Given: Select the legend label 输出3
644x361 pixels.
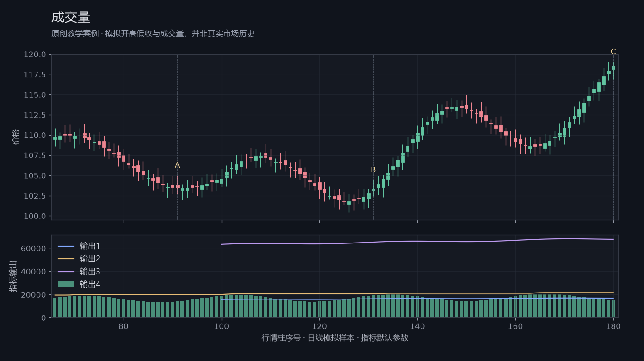Looking at the screenshot, I should [x=90, y=271].
